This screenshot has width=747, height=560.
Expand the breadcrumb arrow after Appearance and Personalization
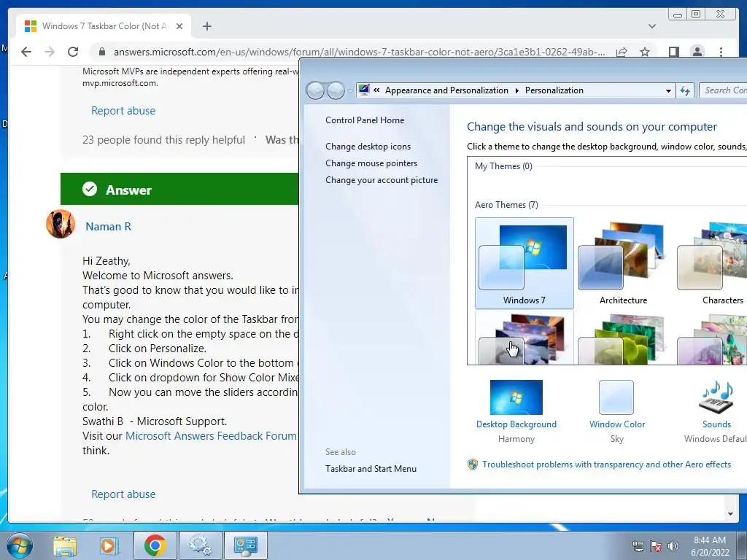point(517,90)
